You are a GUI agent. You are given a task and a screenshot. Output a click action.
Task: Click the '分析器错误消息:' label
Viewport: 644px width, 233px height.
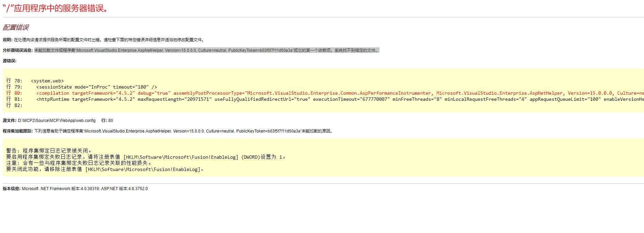coord(18,50)
